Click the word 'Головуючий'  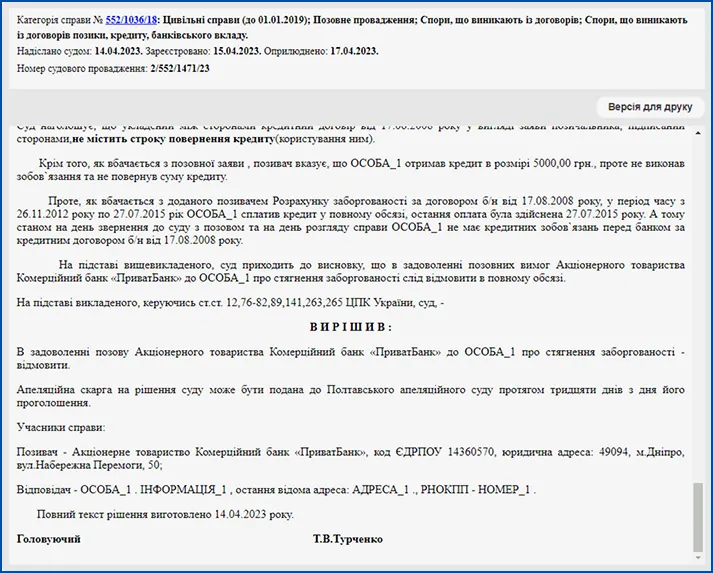coord(49,539)
